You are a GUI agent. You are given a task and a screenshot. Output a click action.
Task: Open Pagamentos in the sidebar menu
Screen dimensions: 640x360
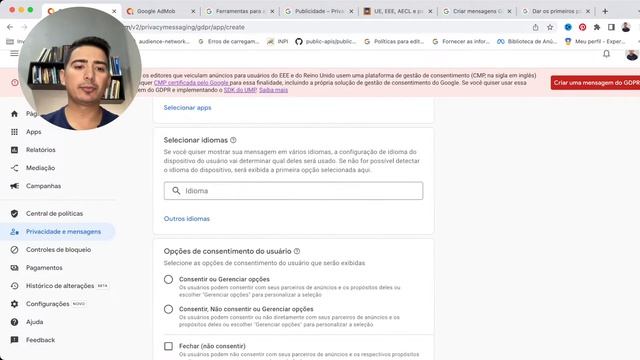coord(44,268)
